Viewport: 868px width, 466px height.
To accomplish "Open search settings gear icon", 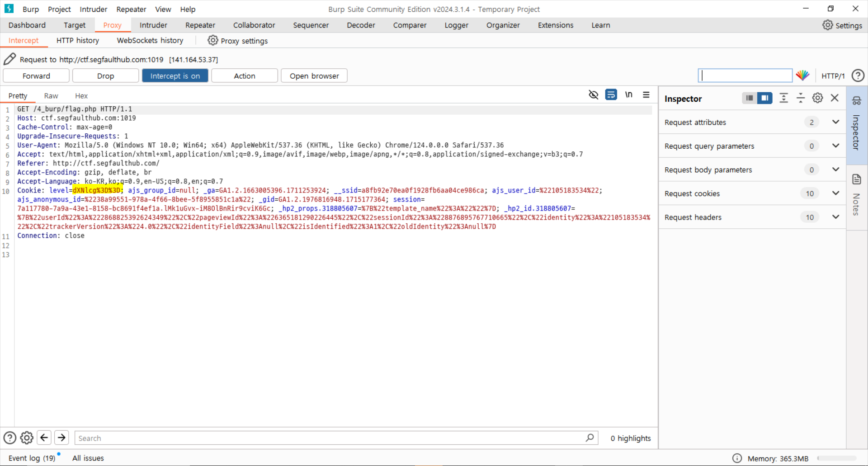I will coord(27,438).
